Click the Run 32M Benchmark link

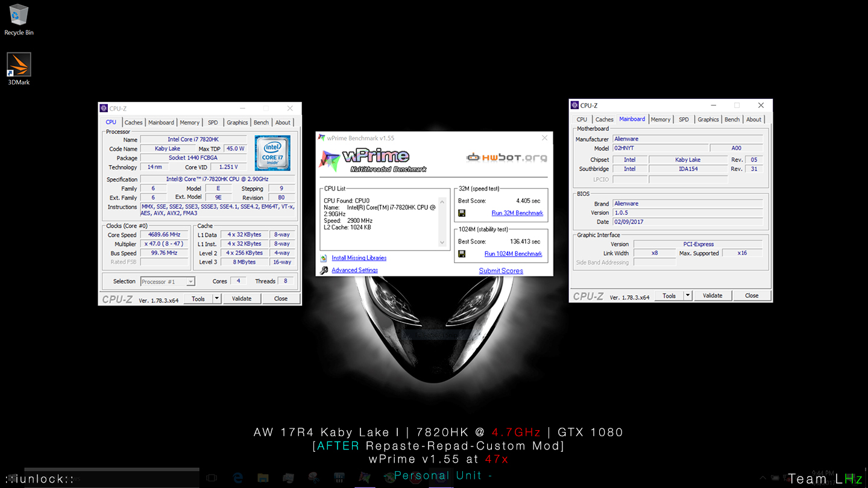[x=517, y=213]
